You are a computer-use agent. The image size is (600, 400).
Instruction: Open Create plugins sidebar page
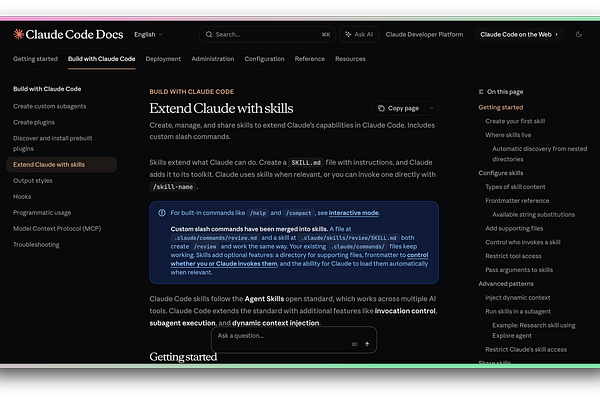34,122
